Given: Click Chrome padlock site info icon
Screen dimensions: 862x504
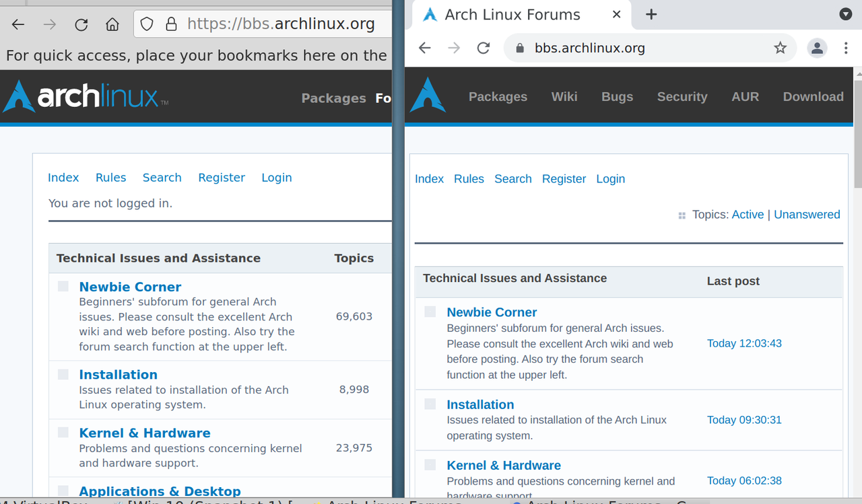Looking at the screenshot, I should point(519,48).
